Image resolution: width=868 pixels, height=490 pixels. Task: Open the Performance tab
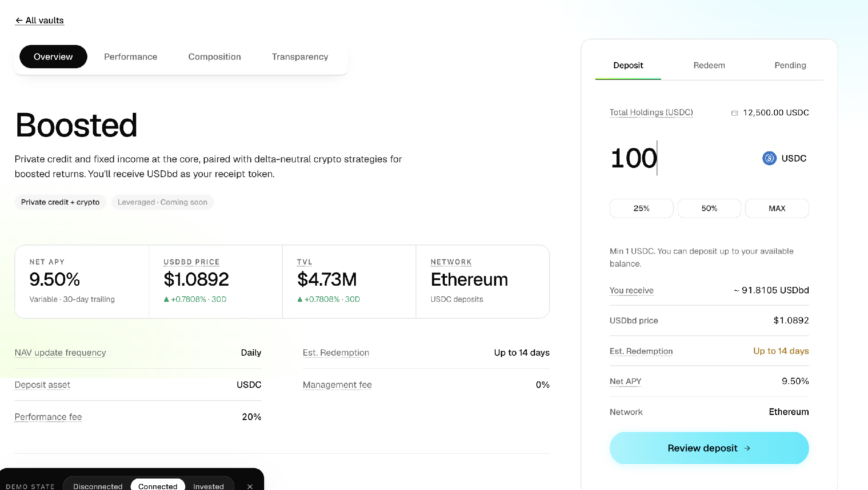coord(131,57)
